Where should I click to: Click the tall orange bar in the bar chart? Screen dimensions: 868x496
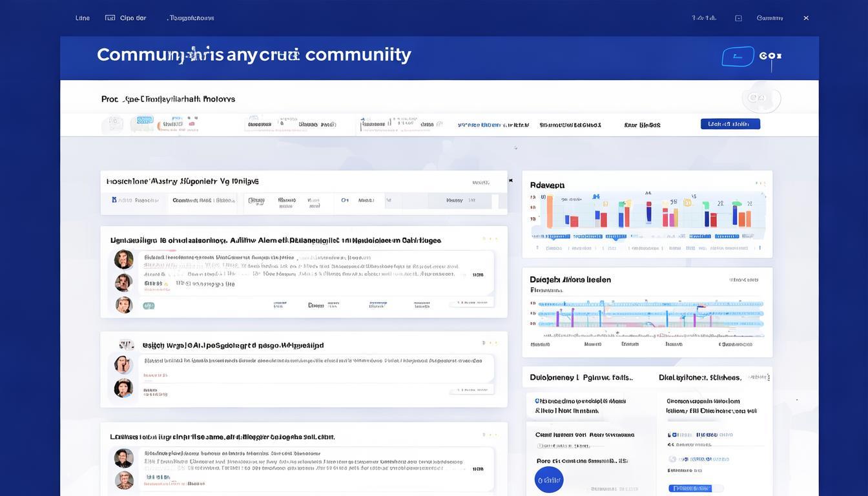(x=549, y=212)
